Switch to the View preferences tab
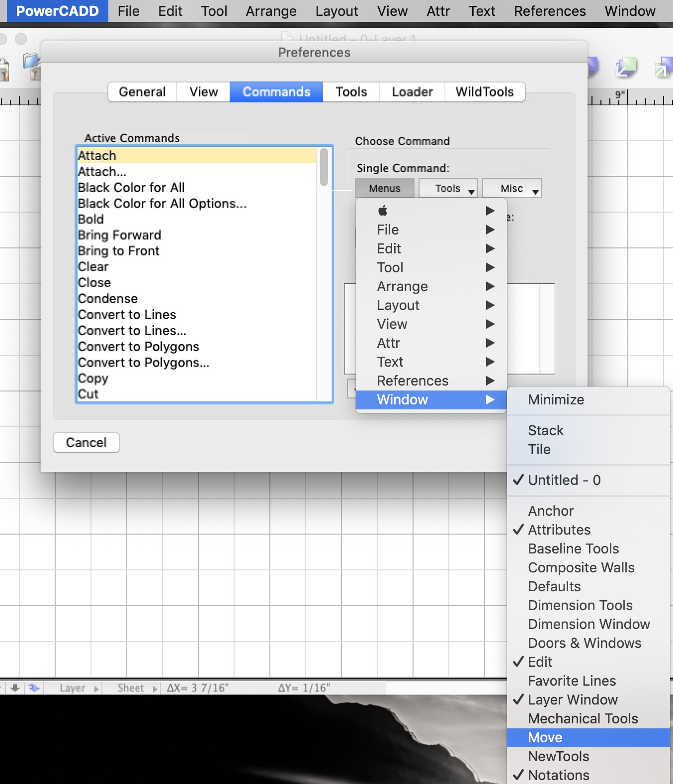Viewport: 673px width, 784px height. click(203, 92)
